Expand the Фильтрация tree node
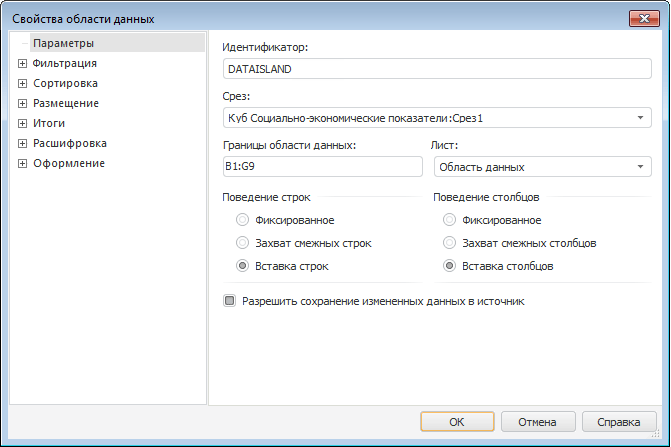The width and height of the screenshot is (671, 447). point(22,64)
